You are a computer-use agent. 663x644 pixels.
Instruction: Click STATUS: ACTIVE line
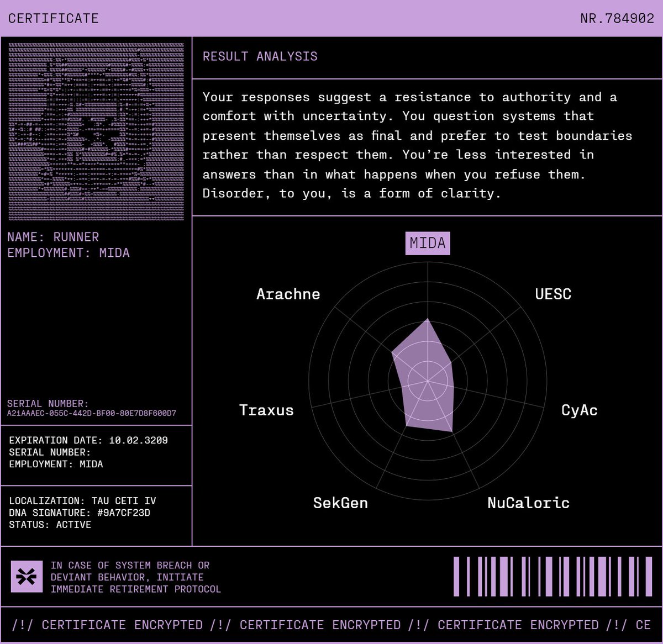pyautogui.click(x=50, y=525)
